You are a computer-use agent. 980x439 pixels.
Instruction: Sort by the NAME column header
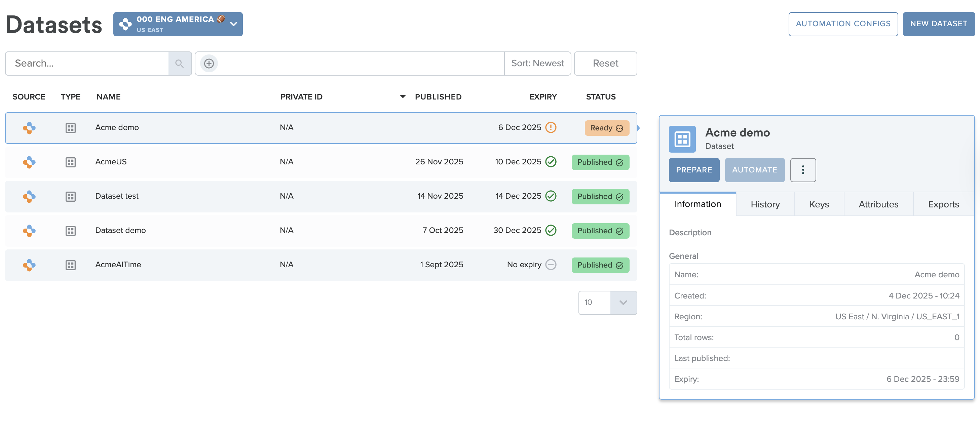click(108, 97)
